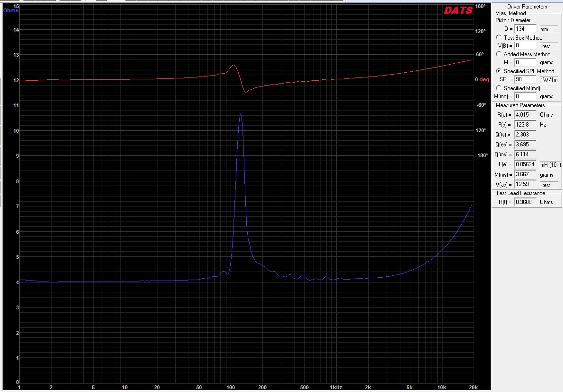Screen dimensions: 563x392
Task: Click the liters unit box beside V(as)
Action: 548,185
